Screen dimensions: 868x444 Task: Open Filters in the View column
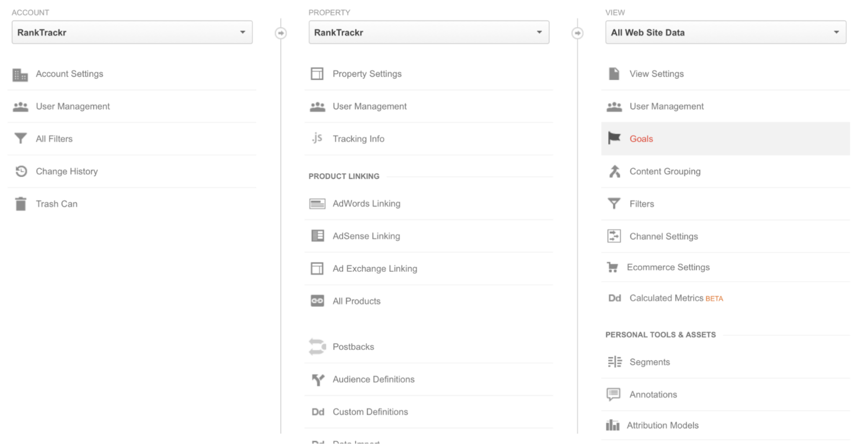click(725, 204)
